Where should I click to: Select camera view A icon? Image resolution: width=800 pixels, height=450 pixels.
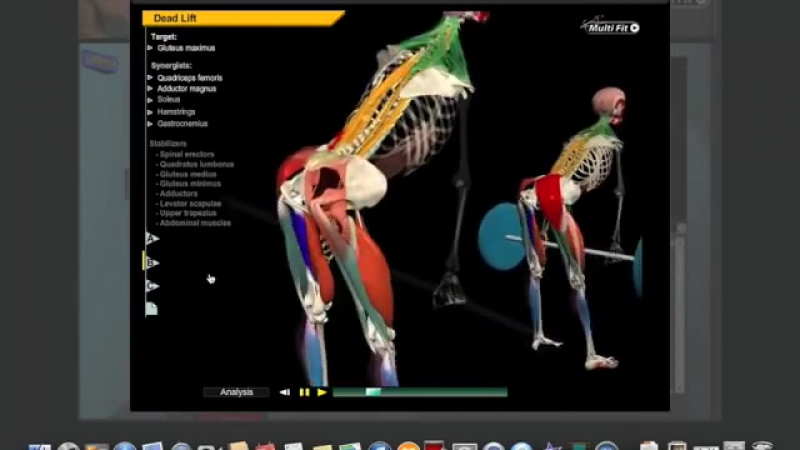[151, 238]
